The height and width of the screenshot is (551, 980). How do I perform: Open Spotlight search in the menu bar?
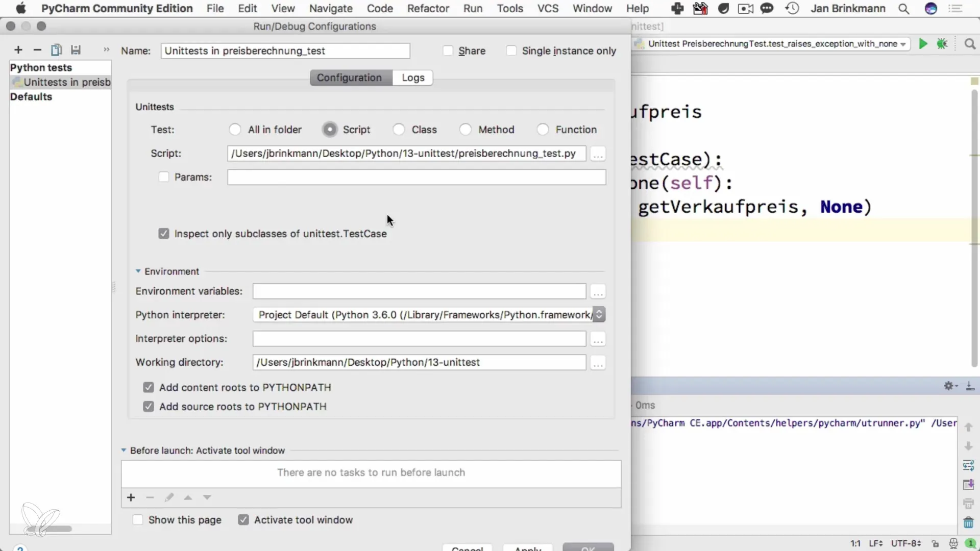(904, 9)
